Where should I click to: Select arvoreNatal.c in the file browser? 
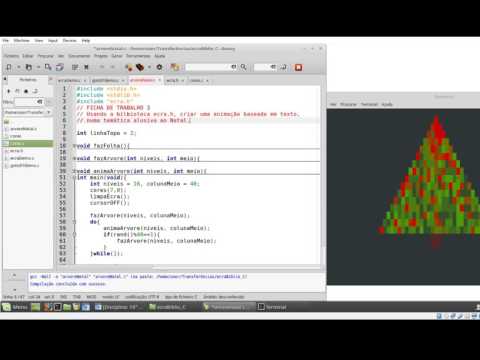pyautogui.click(x=23, y=129)
